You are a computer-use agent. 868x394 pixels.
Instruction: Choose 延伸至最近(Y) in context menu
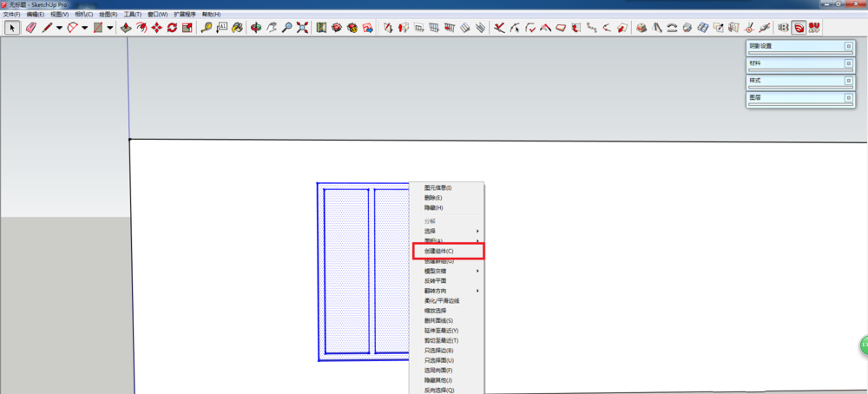tap(447, 331)
